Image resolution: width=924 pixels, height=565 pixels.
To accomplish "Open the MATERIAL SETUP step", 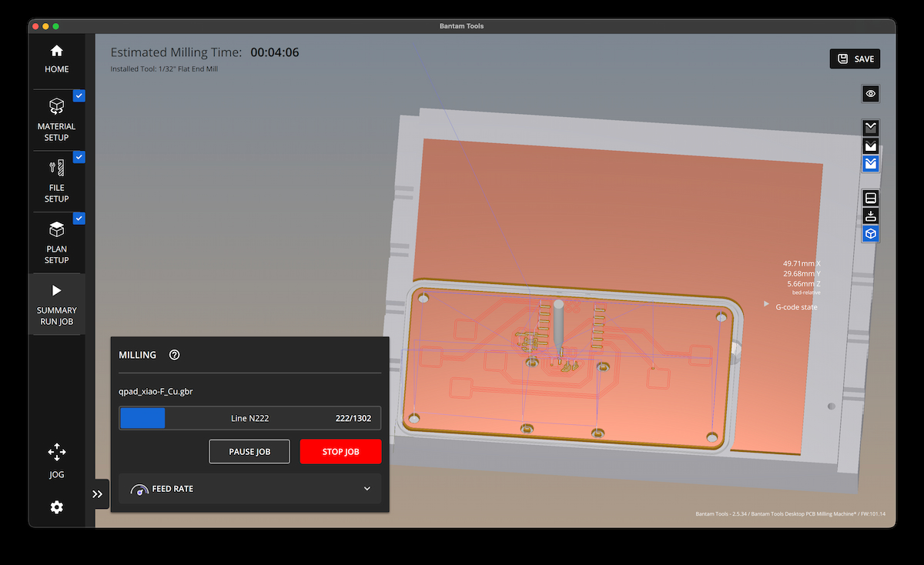I will 56,119.
